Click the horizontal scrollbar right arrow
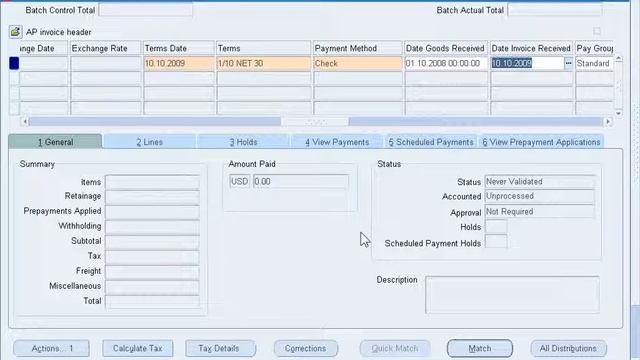 608,122
